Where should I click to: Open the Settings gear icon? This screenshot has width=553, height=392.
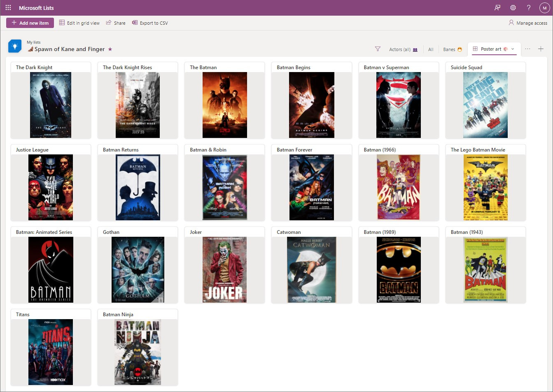click(x=513, y=8)
